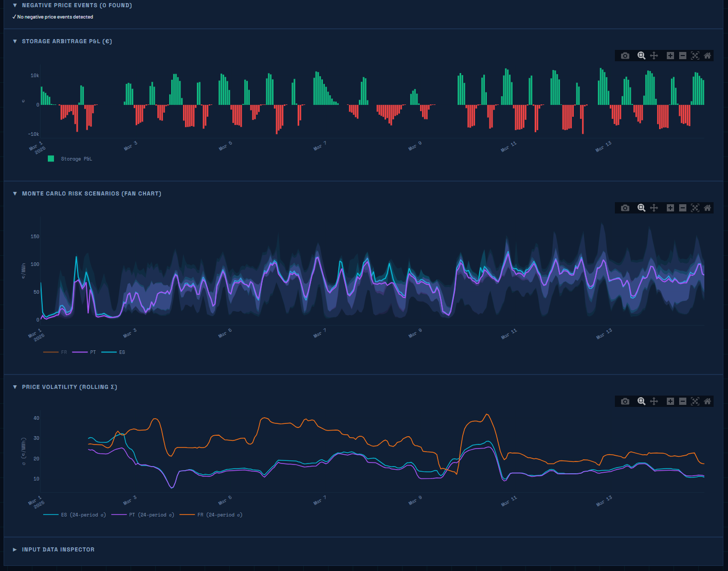Screen dimensions: 728x571
Task: Zoom in on Storage Arbitrage P&L chart
Action: tap(670, 56)
